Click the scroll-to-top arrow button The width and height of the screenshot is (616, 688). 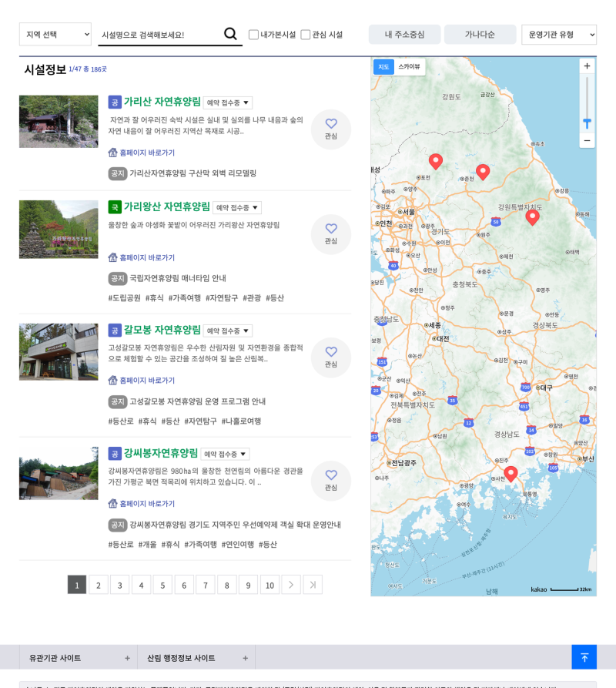[x=584, y=657]
